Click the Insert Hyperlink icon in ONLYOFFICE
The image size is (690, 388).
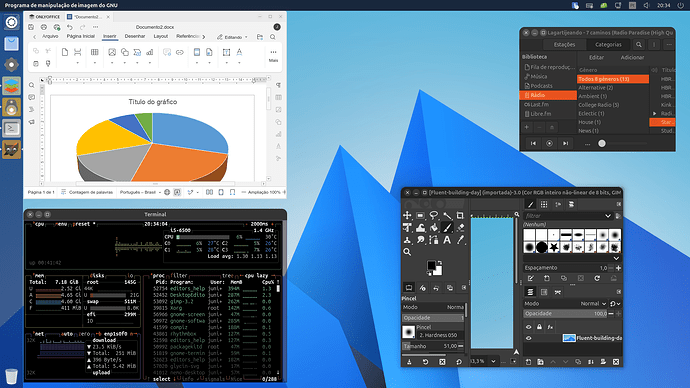point(180,52)
